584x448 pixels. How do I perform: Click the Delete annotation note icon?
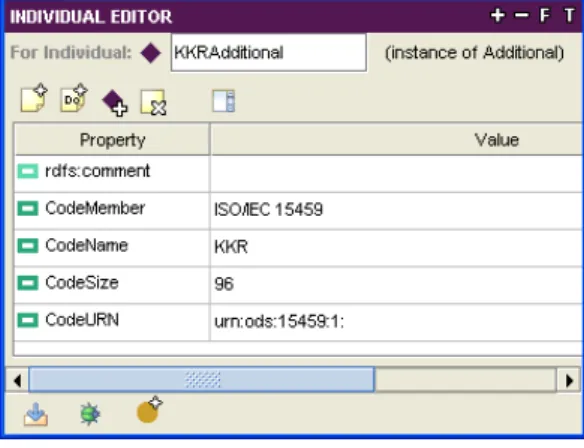(x=153, y=102)
